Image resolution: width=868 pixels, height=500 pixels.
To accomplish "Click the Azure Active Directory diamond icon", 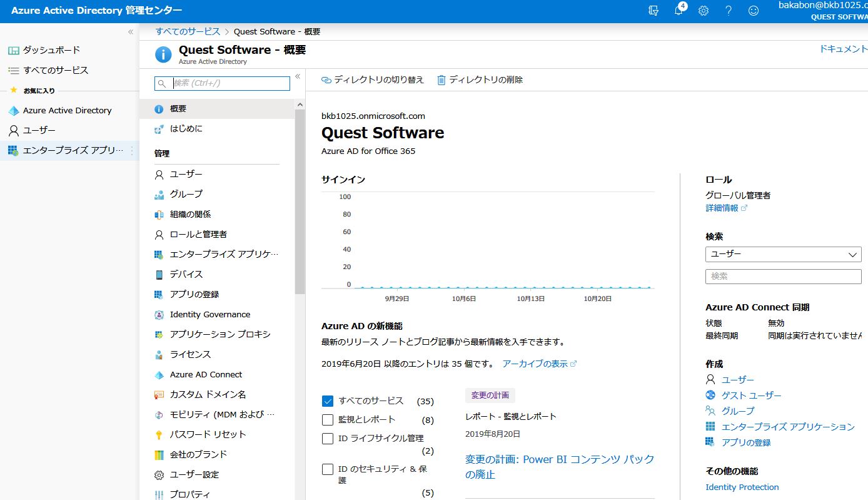I will click(x=13, y=111).
